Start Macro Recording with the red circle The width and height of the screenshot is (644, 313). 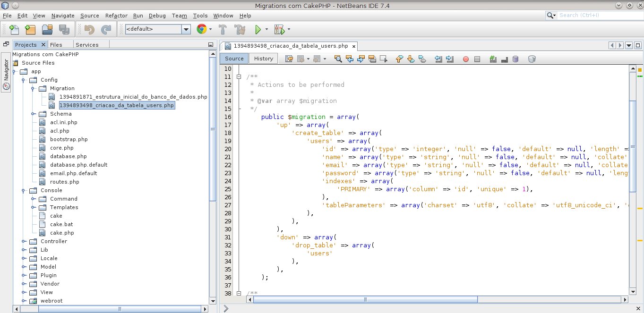pyautogui.click(x=465, y=59)
